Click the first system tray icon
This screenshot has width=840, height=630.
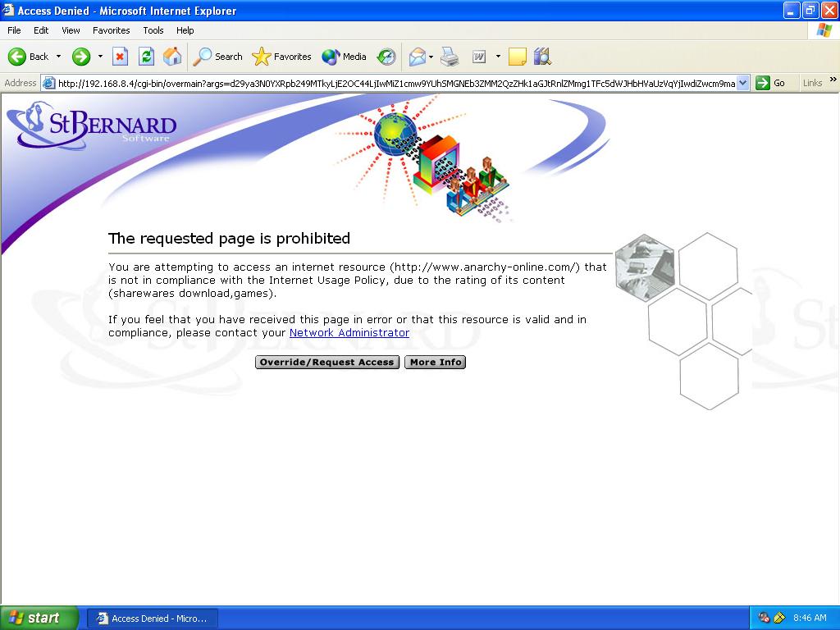[x=764, y=618]
